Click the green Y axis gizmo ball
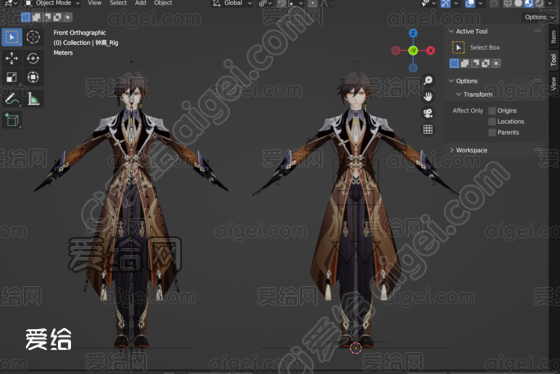Screen dimensions: 560x374 [413, 50]
